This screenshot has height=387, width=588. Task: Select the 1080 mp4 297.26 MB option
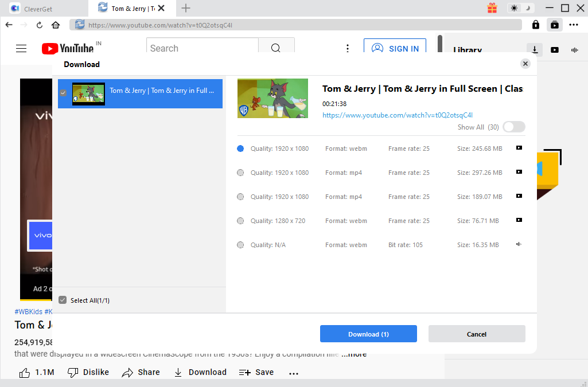pos(240,173)
